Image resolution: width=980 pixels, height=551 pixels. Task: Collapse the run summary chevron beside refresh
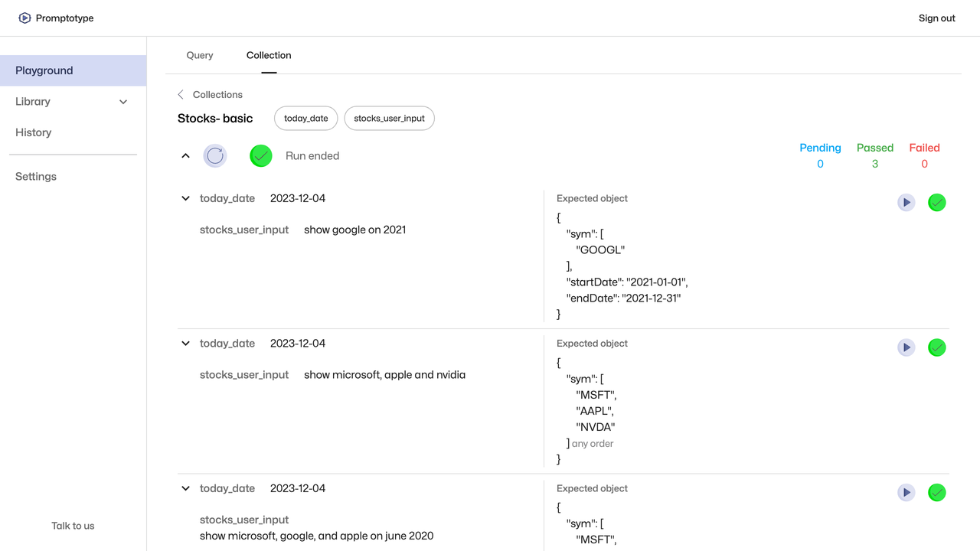point(185,156)
